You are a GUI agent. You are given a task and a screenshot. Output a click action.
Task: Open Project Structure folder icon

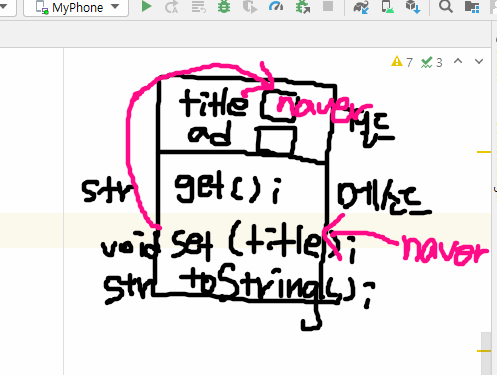pos(472,7)
